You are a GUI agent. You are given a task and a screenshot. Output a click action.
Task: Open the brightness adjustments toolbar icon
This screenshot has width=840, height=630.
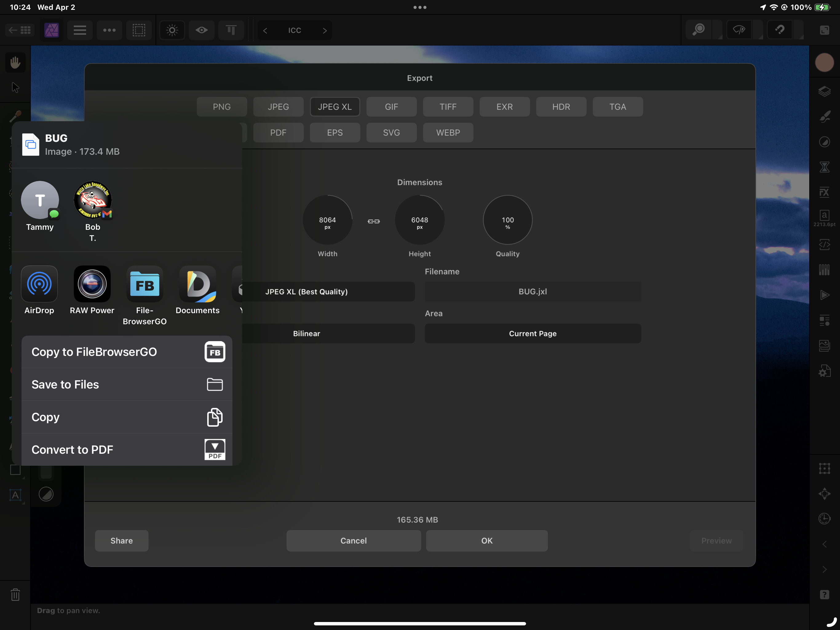[x=172, y=30]
